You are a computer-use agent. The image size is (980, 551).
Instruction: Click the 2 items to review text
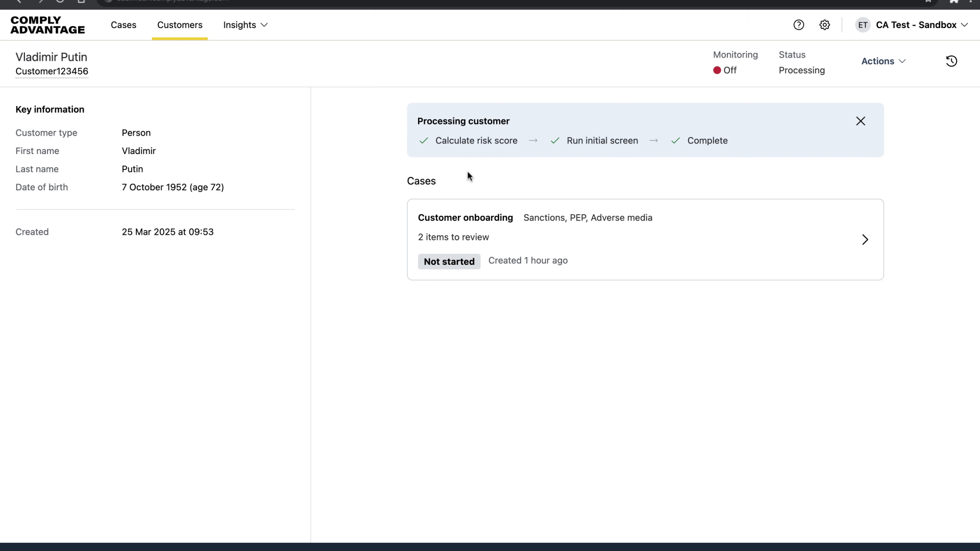click(453, 237)
